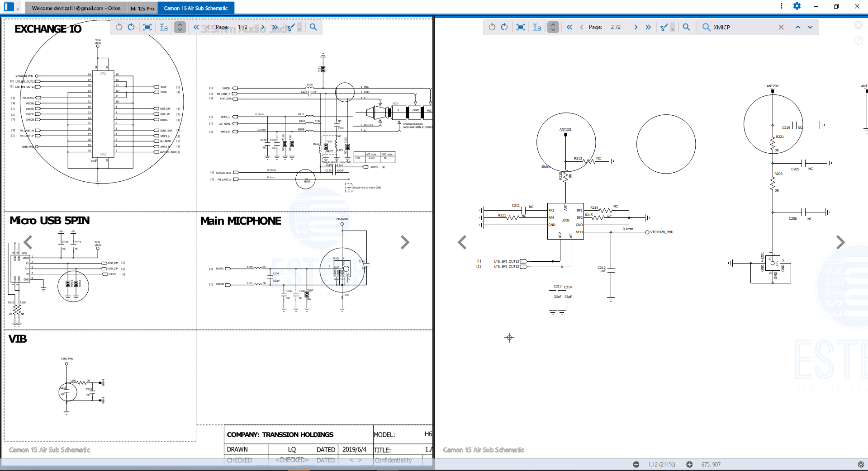The image size is (868, 471).
Task: Jump to first page in right pane
Action: [x=569, y=27]
